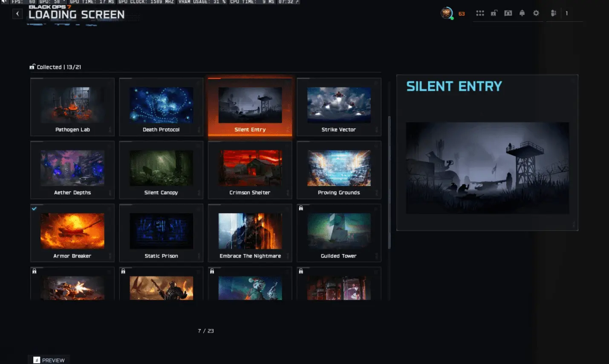Pick the Crimson Shelter loading screen
The height and width of the screenshot is (364, 609).
click(250, 170)
